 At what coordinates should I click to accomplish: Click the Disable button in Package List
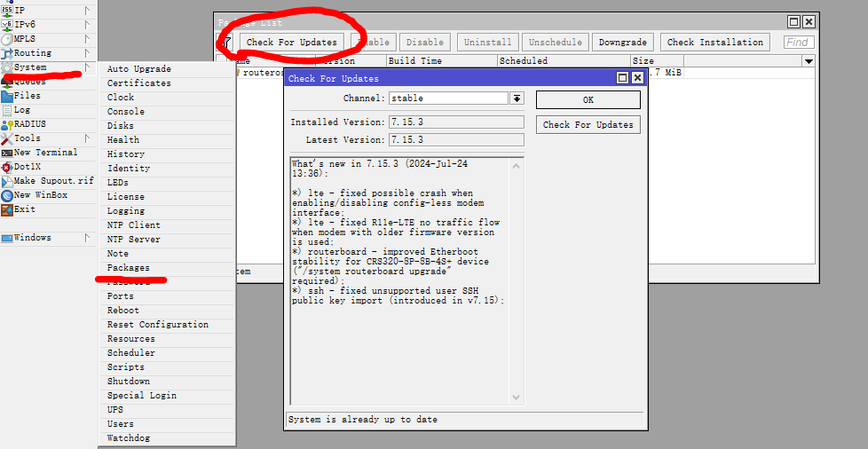click(x=424, y=42)
